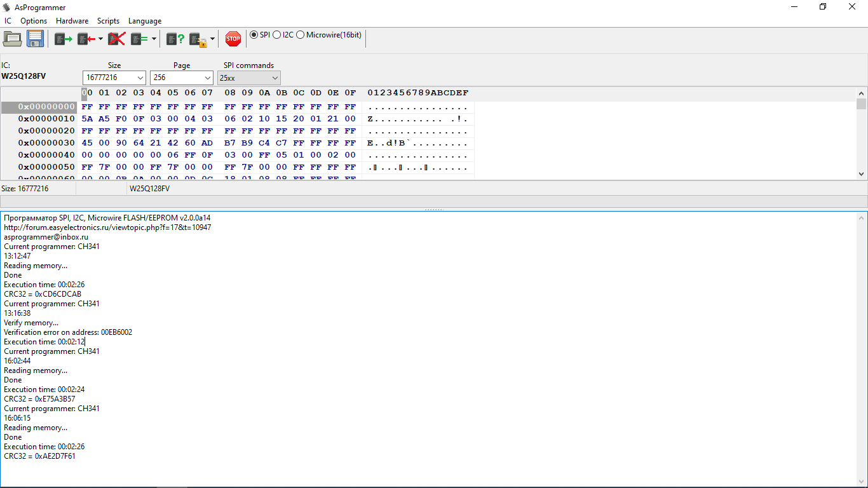Click the red STOP icon
The image size is (868, 488).
(233, 39)
